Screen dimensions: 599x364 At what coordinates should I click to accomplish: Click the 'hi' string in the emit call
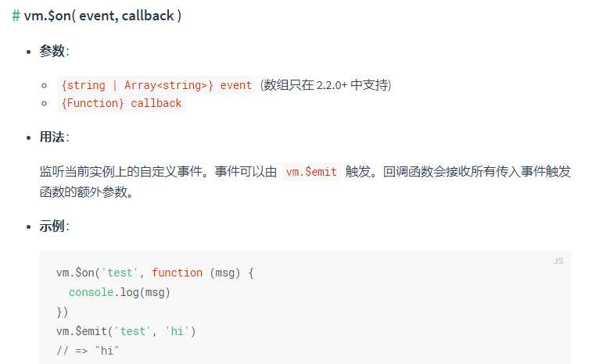click(x=178, y=331)
